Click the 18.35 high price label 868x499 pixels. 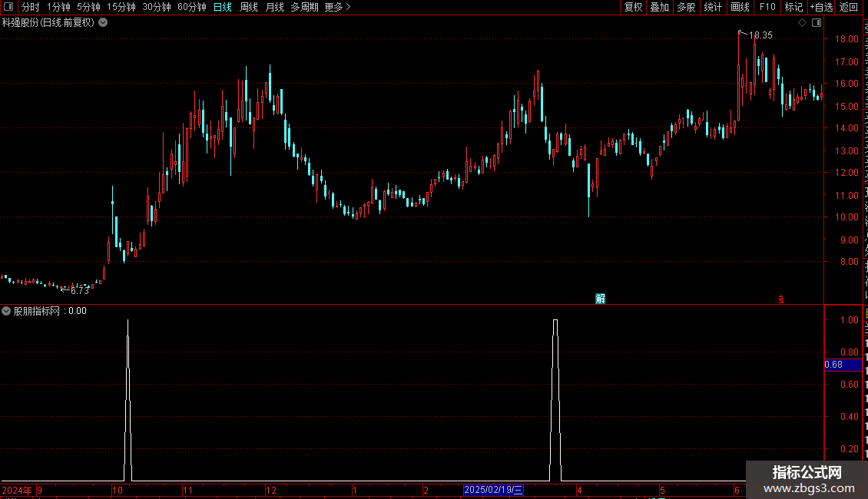760,35
